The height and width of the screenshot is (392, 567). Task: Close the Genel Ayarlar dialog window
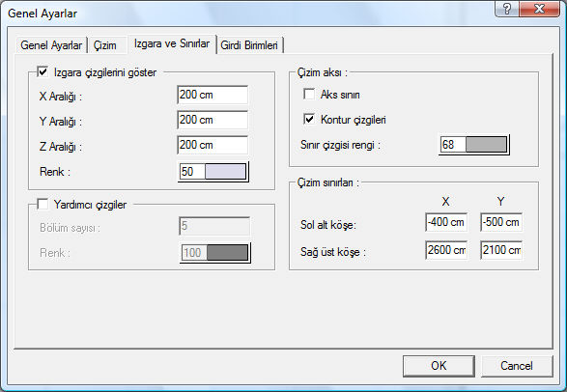(540, 9)
